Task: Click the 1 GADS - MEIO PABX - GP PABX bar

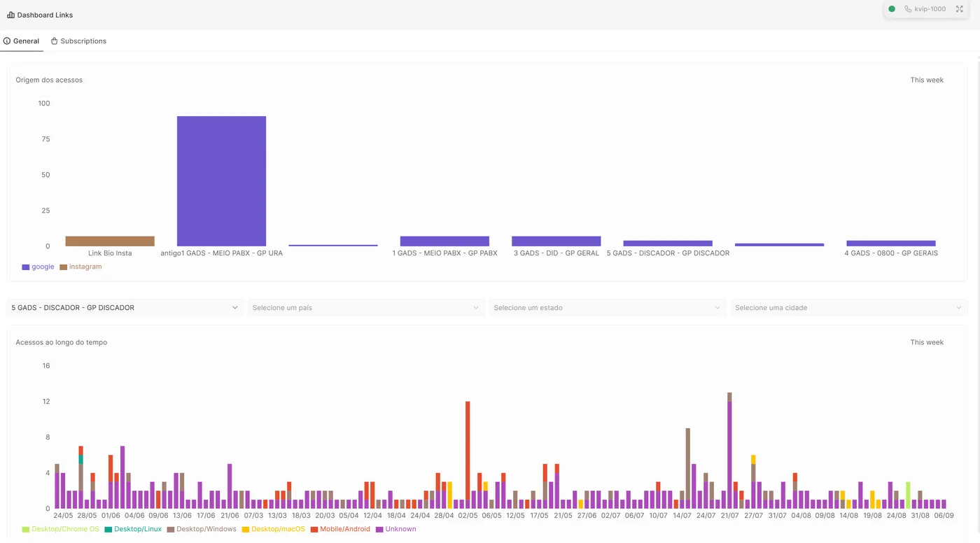Action: pyautogui.click(x=444, y=241)
